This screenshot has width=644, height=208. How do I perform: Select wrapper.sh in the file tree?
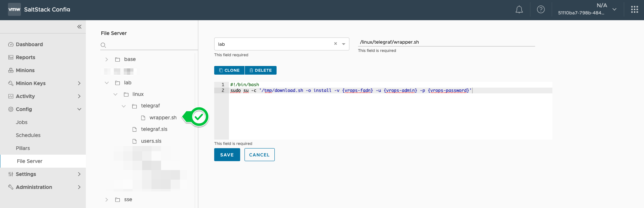point(163,118)
